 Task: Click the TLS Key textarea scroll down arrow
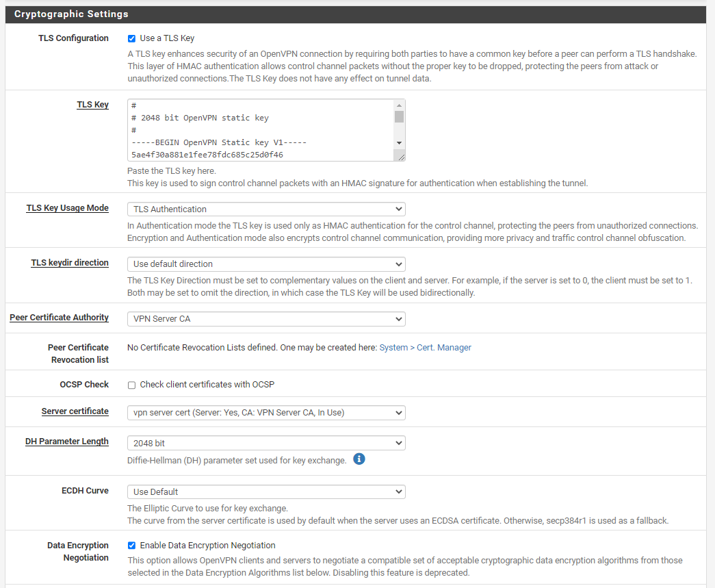tap(399, 143)
